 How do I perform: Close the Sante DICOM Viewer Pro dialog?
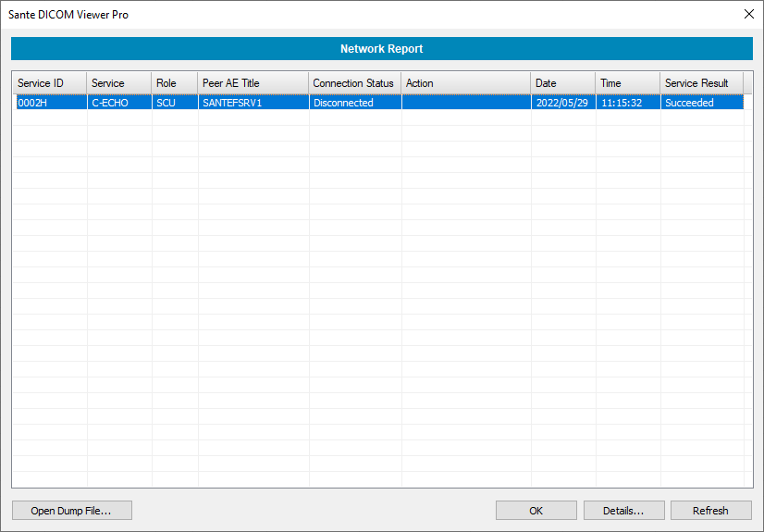[749, 14]
